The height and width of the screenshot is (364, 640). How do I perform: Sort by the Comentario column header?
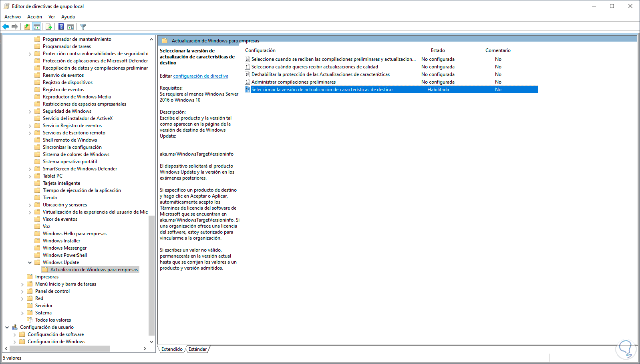tap(498, 50)
